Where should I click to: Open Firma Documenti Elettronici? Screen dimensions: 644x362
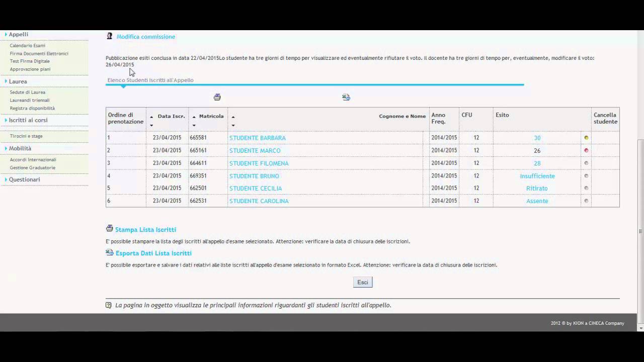39,53
